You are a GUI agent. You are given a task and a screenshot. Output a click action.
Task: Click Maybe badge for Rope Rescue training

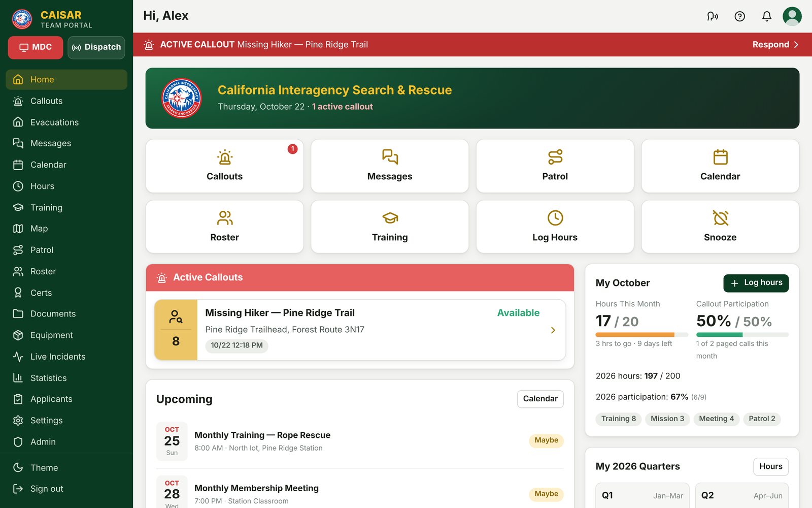[x=546, y=440]
